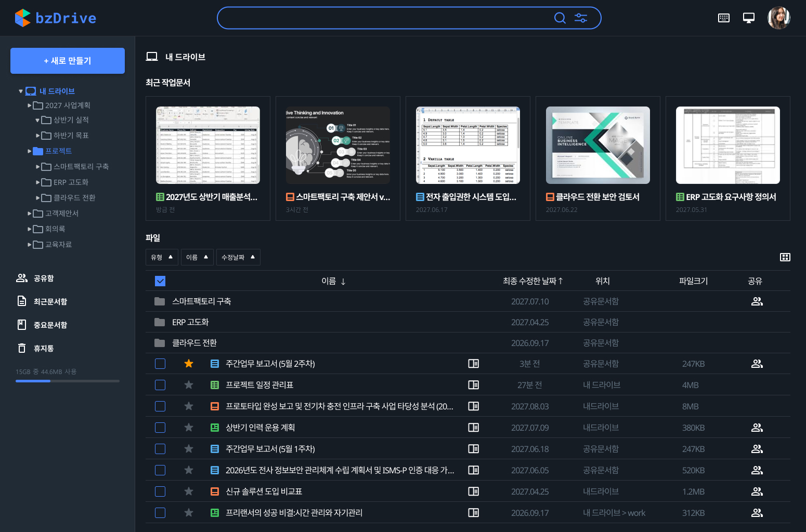
Task: Sort by 이름 column header
Action: coord(334,281)
